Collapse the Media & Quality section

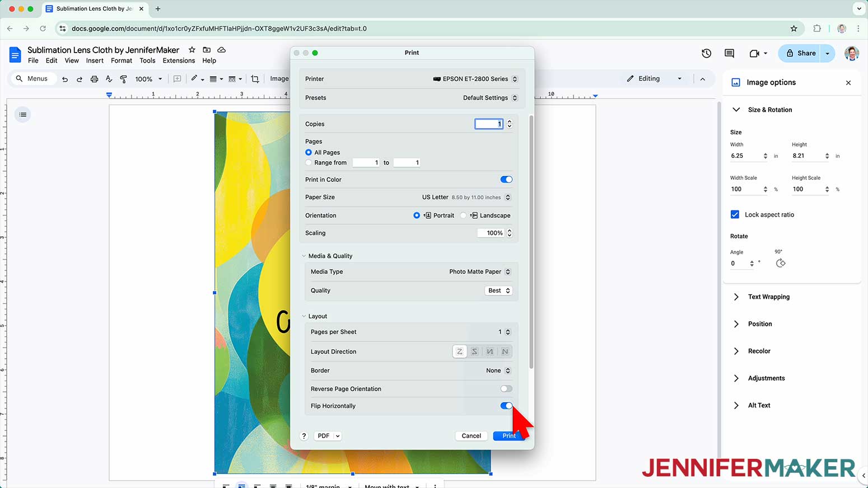point(304,256)
